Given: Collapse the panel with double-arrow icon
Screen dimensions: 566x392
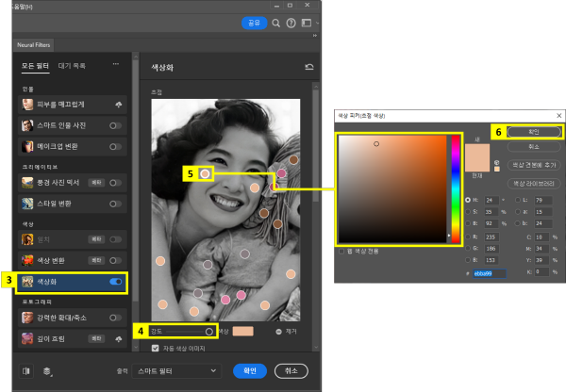Looking at the screenshot, I should coord(315,36).
